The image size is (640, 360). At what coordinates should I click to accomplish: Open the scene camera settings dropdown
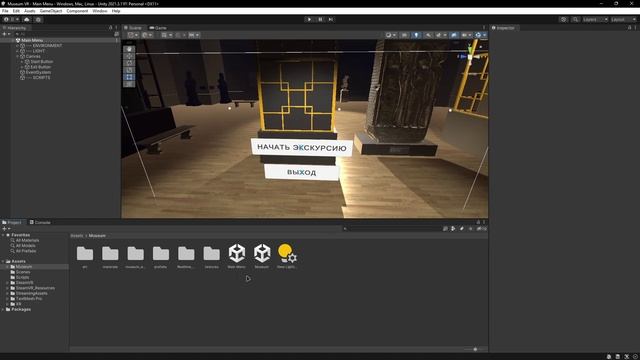point(466,35)
